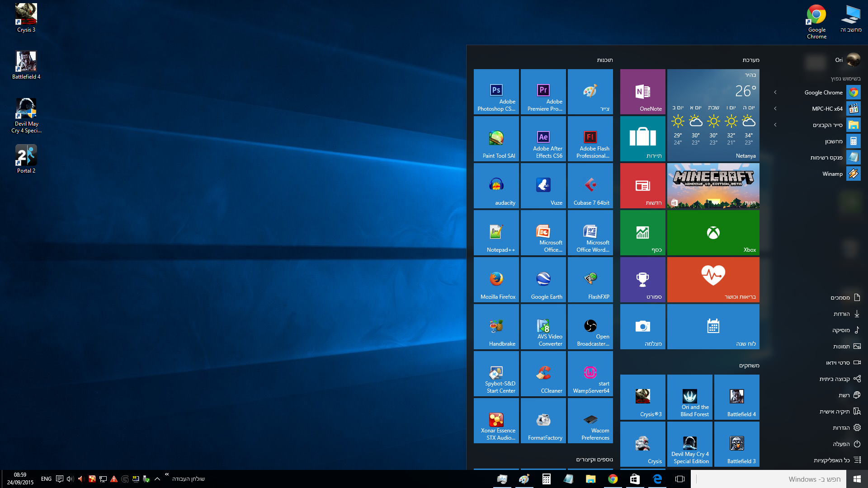Open the Xbox tile
Screen dimensions: 868x488
pos(713,233)
